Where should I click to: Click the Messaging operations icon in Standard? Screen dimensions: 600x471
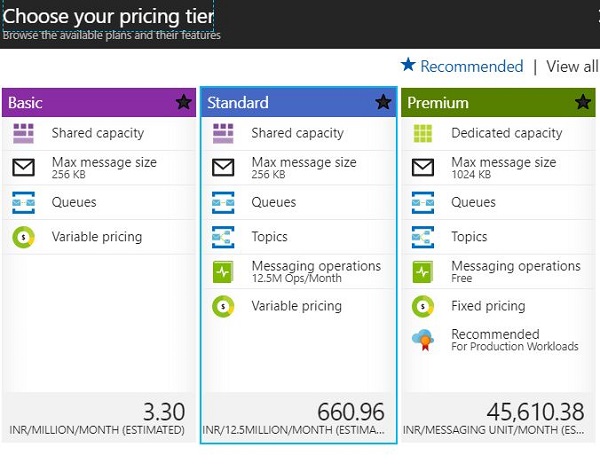point(223,272)
